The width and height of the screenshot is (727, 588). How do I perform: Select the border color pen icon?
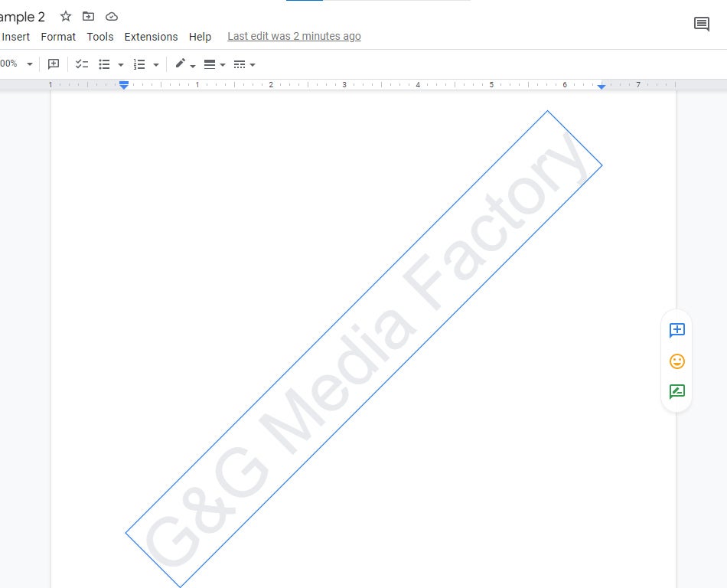[x=181, y=63]
